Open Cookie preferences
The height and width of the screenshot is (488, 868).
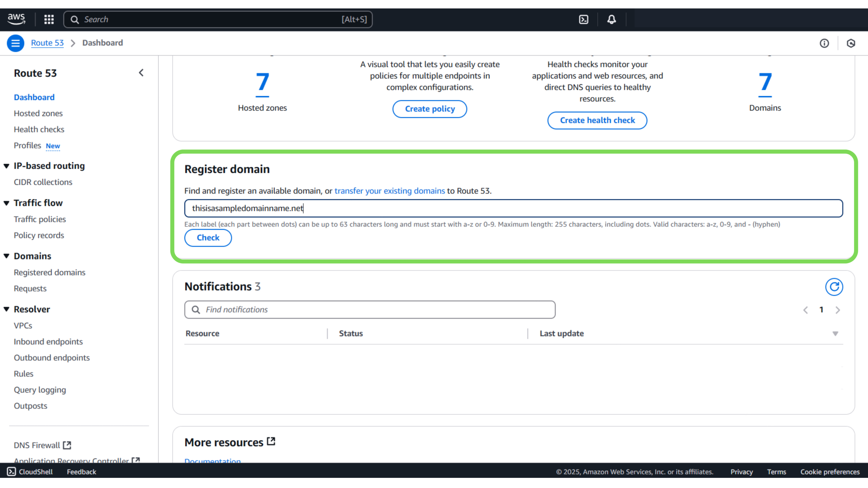[830, 472]
